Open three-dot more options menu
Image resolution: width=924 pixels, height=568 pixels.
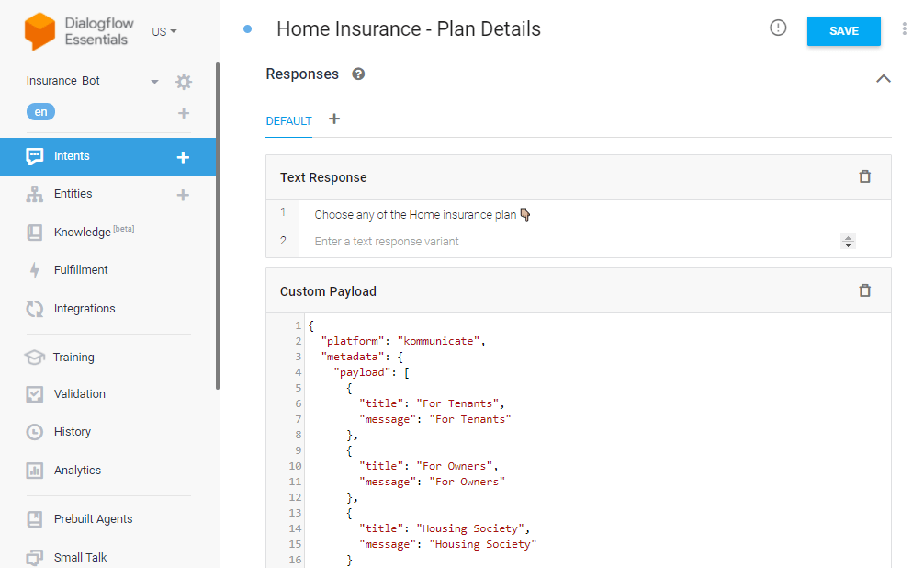coord(904,28)
